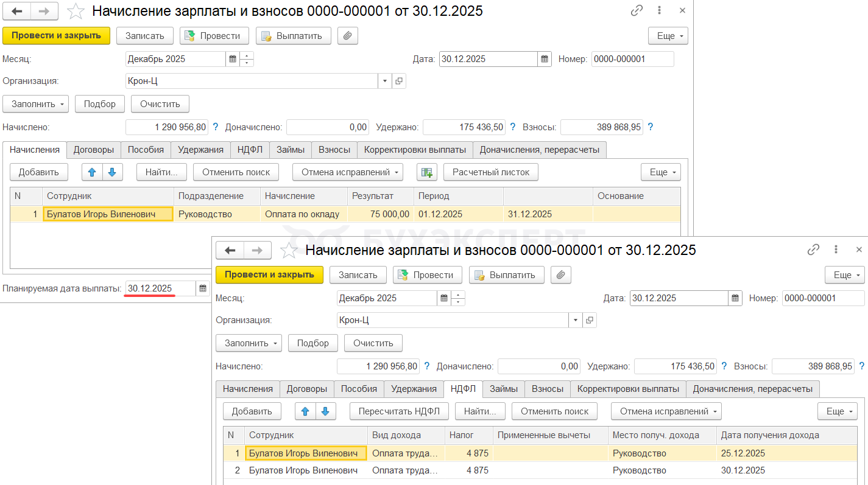The height and width of the screenshot is (485, 868).
Task: Click paperclip attachment icon in upper-left window
Action: 347,36
